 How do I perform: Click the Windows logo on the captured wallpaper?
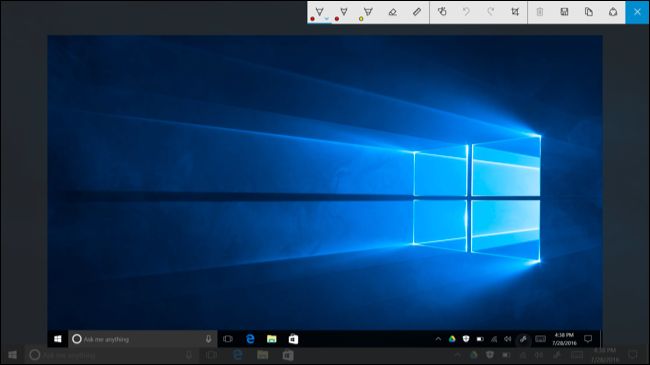point(477,198)
